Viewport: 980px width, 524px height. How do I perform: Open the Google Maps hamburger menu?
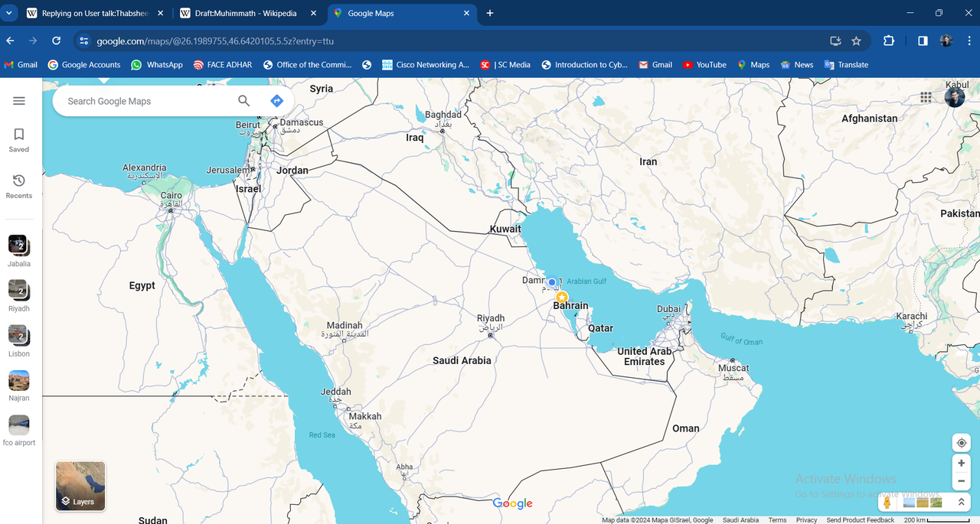(19, 101)
